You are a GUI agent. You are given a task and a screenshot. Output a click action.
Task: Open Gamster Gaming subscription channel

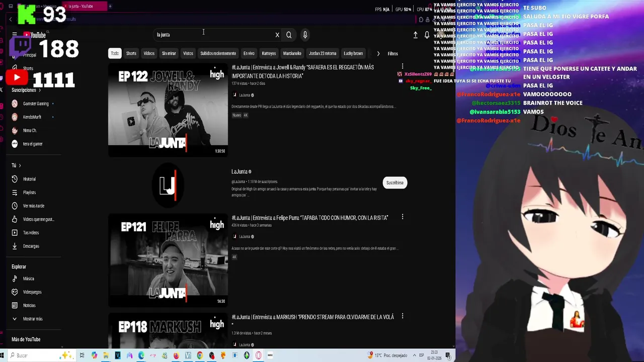(33, 104)
